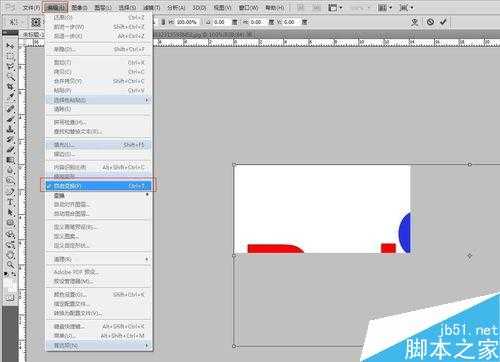Swap foreground and background colors arrow icon
The width and height of the screenshot is (500, 362).
(x=13, y=274)
